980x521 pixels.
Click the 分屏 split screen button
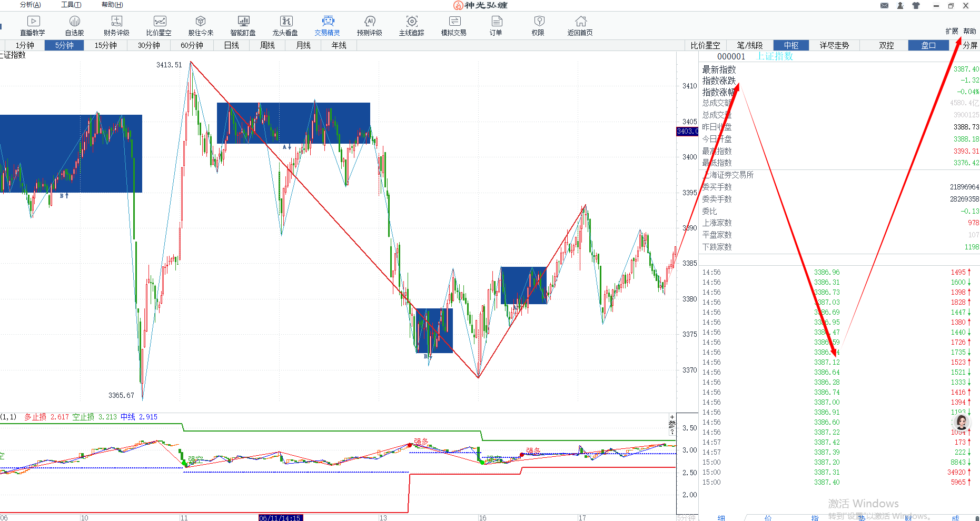969,45
